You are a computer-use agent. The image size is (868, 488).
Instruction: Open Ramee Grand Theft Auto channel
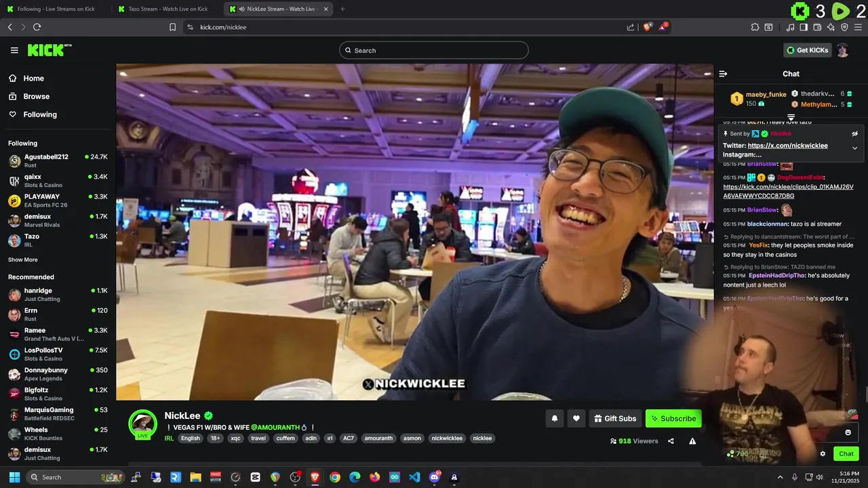click(x=58, y=334)
